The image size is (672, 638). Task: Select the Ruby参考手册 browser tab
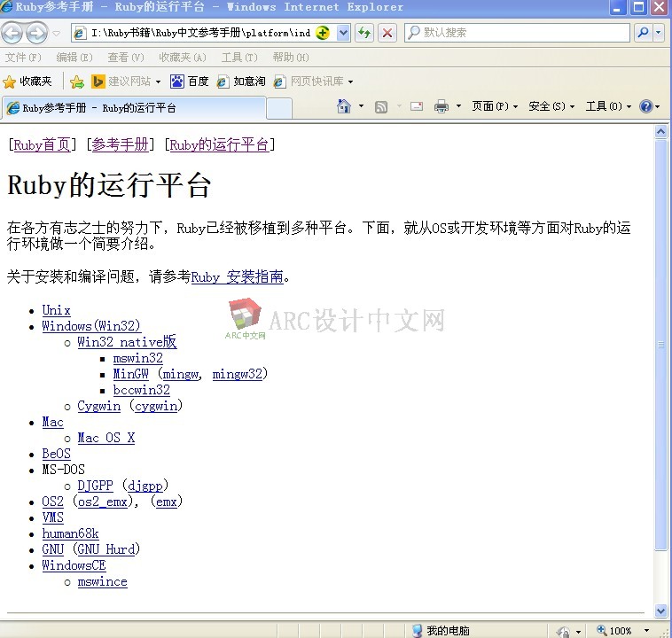pyautogui.click(x=134, y=108)
